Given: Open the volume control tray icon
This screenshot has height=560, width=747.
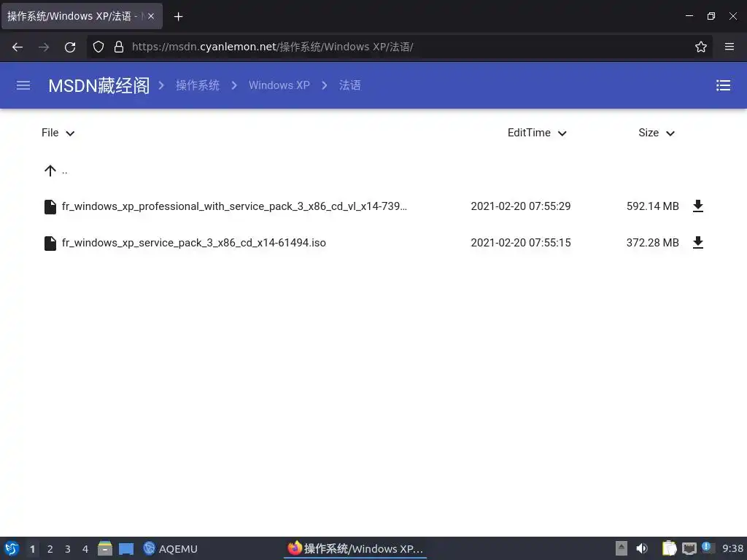Looking at the screenshot, I should [642, 548].
